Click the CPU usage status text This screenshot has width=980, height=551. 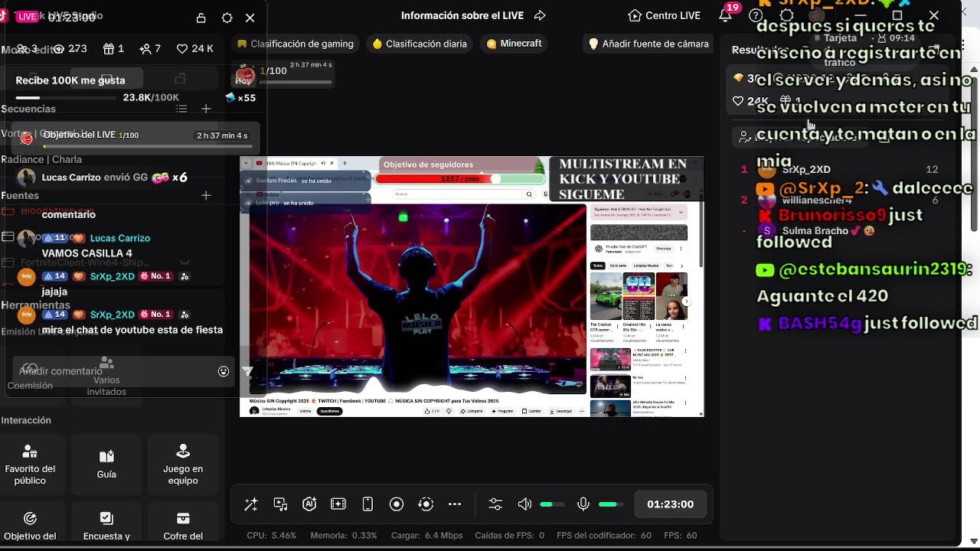[x=271, y=536]
